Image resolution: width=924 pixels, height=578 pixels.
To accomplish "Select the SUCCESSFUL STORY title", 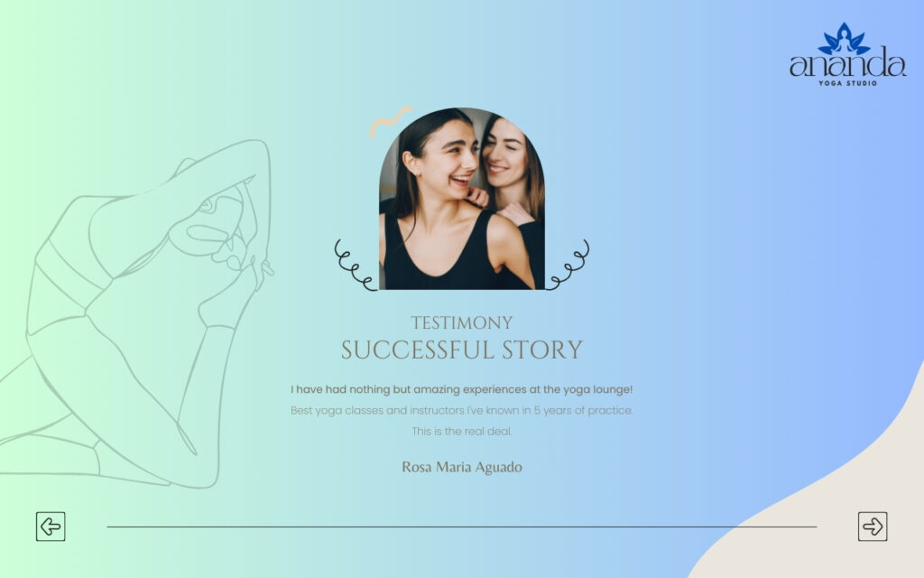I will (461, 350).
